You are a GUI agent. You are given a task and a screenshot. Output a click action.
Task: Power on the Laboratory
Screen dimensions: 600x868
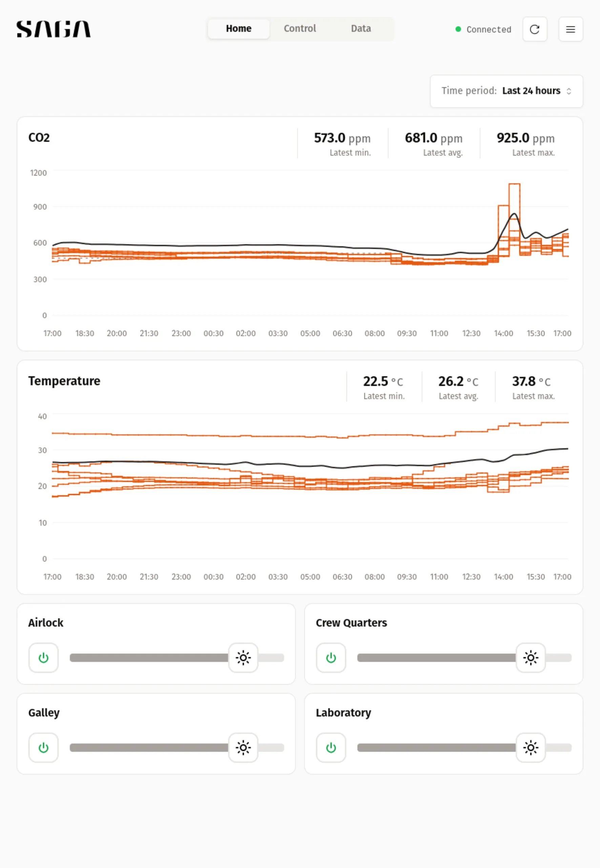point(330,748)
